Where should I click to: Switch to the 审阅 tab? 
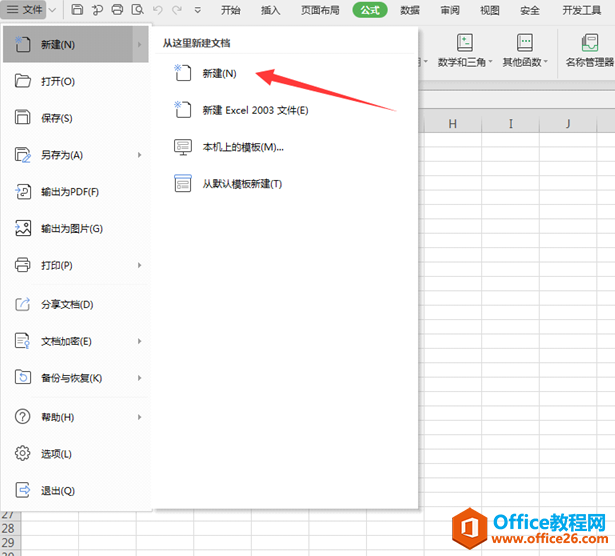450,10
